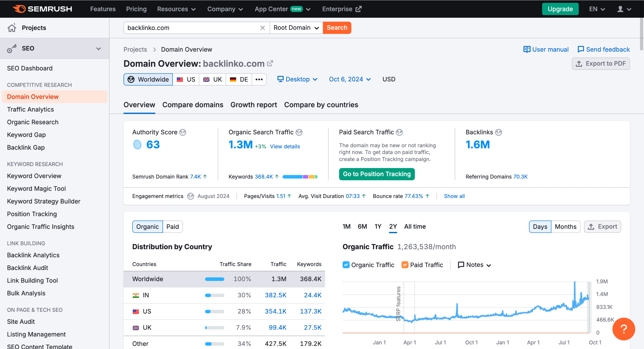Open the Root Domain dropdown
This screenshot has height=349, width=644.
pos(296,28)
